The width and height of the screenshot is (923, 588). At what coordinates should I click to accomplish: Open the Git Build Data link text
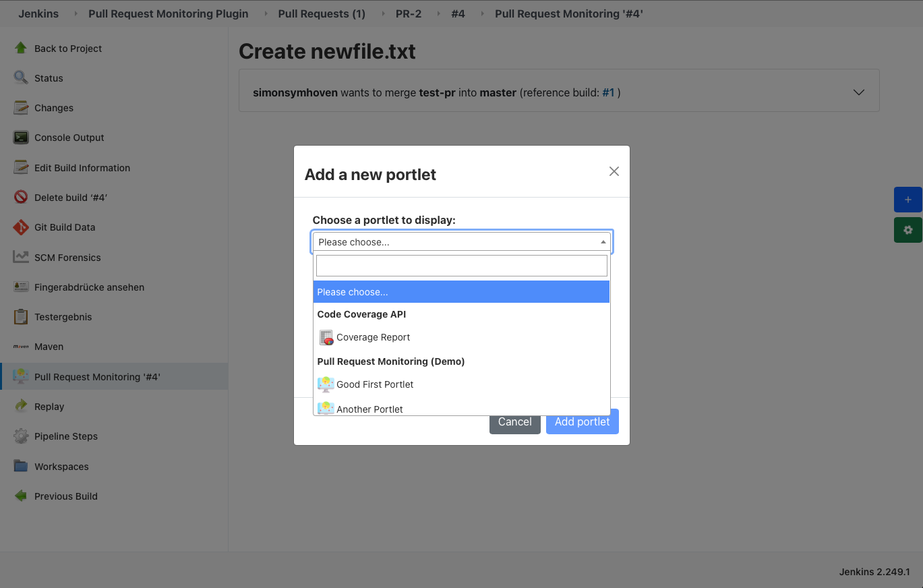pyautogui.click(x=65, y=227)
